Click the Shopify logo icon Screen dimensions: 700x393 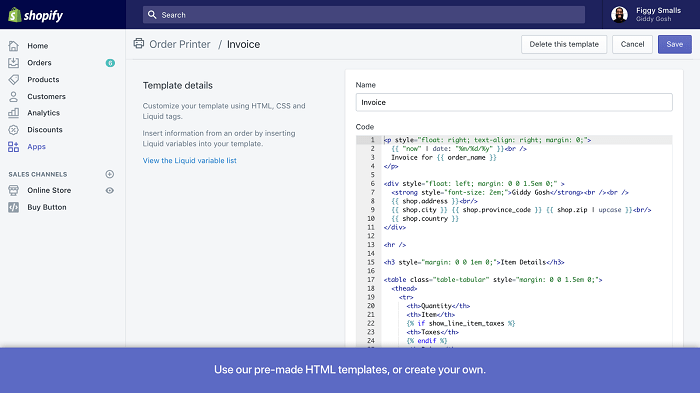pyautogui.click(x=15, y=15)
